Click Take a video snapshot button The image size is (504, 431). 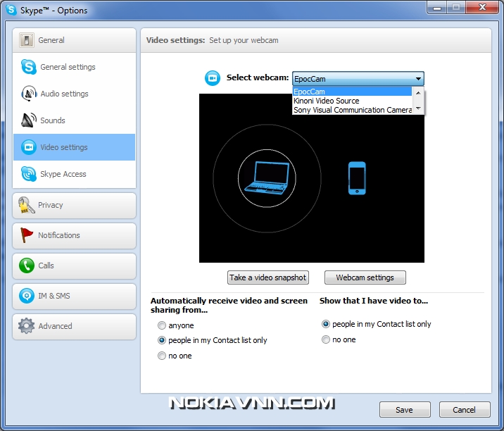tap(268, 277)
